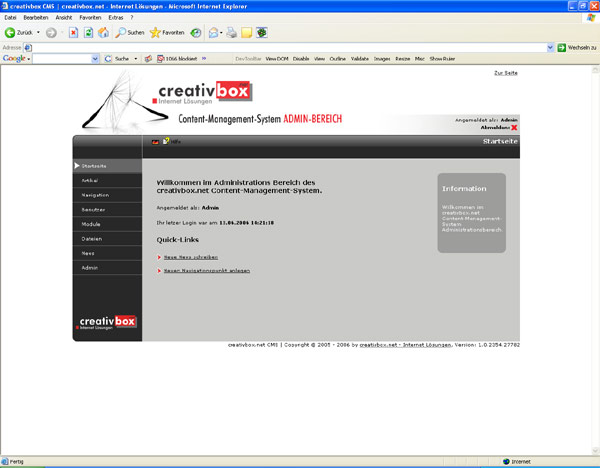Viewport: 600px width, 468px height.
Task: Open Module in the sidebar
Action: pos(107,224)
